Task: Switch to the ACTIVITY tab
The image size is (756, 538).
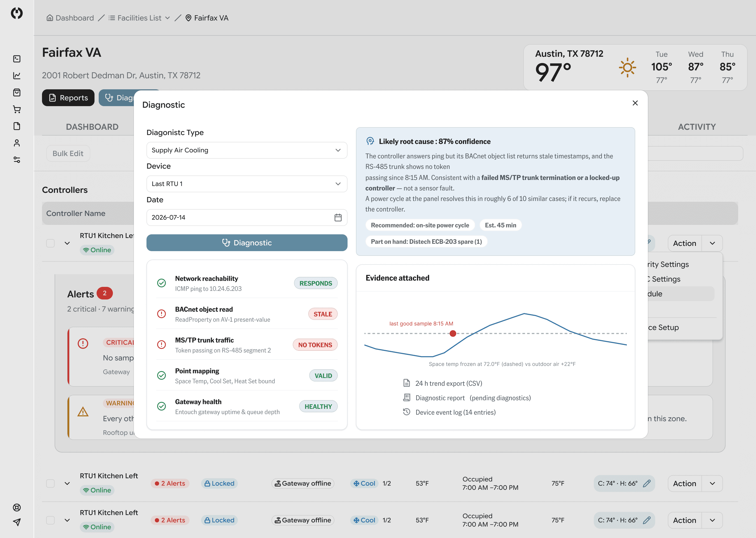Action: [697, 127]
